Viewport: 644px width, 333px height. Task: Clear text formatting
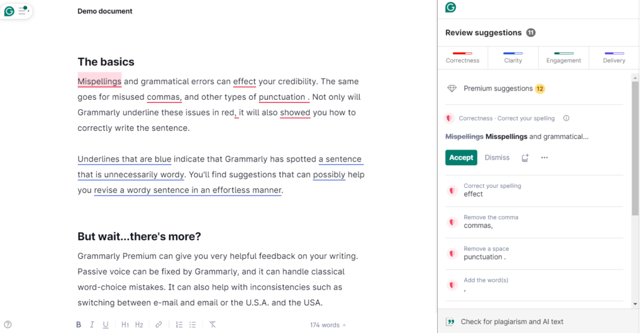click(x=213, y=325)
